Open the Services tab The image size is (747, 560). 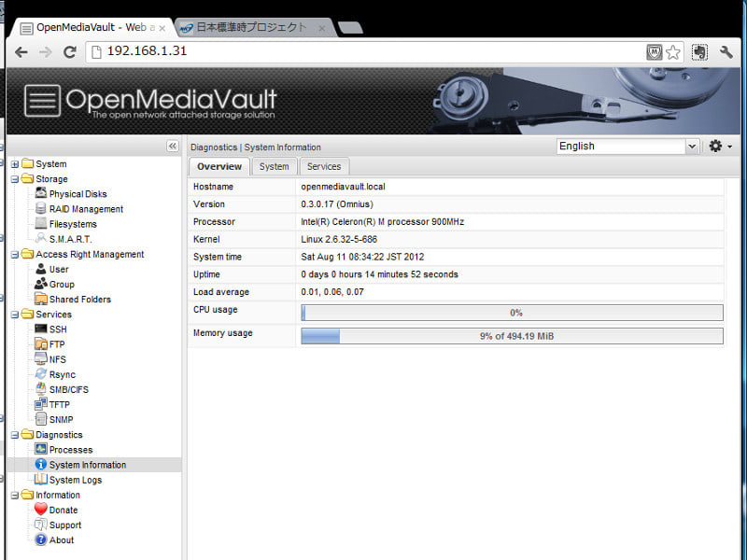point(324,167)
